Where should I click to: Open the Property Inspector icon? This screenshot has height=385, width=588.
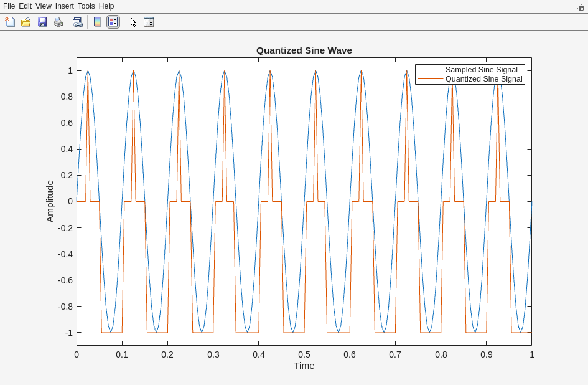pyautogui.click(x=149, y=22)
